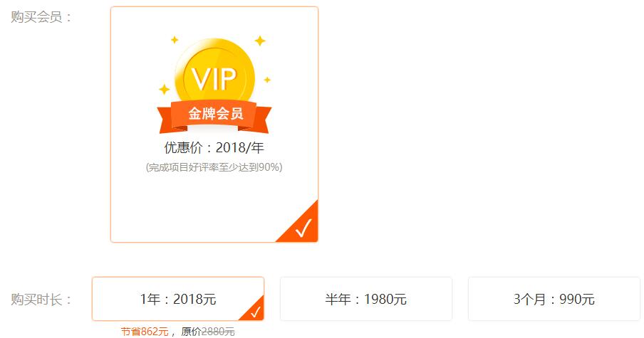Viewport: 644px width, 338px height.
Task: Click the folded right tail of the ribbon
Action: [x=261, y=120]
